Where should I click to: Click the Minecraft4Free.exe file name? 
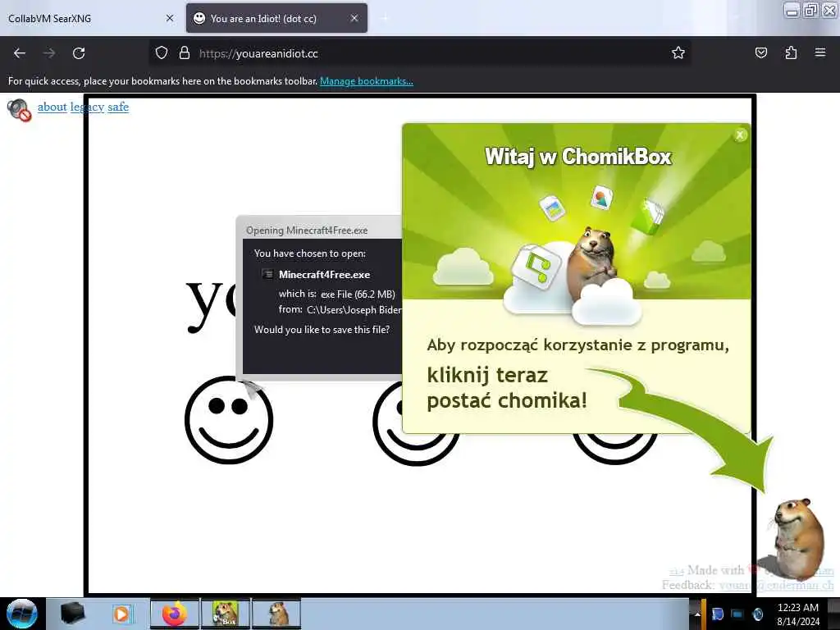pyautogui.click(x=324, y=274)
